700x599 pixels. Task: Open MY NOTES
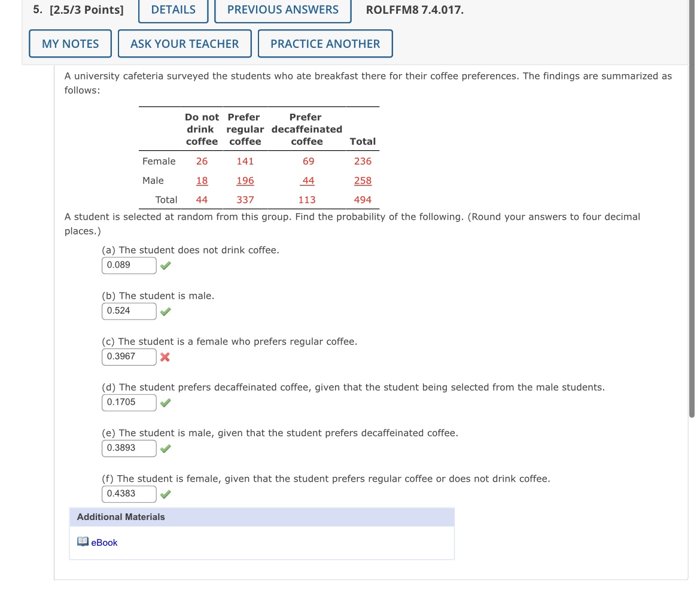[70, 43]
